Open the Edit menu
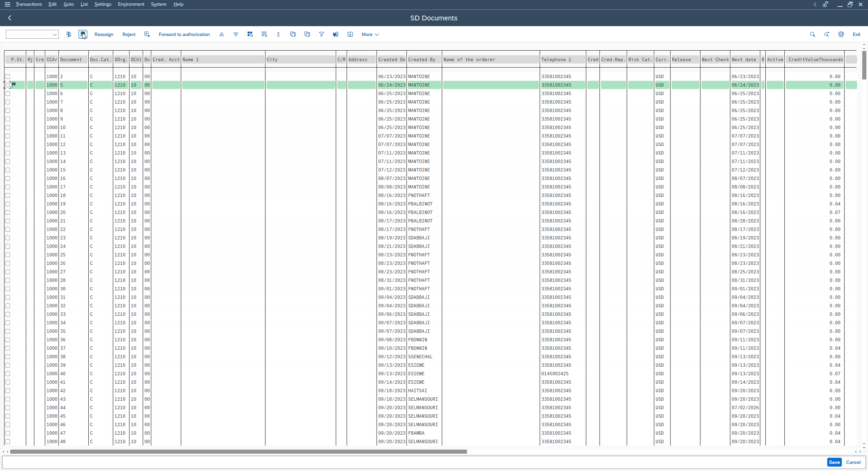Screen dimensions: 868x471 coord(53,4)
